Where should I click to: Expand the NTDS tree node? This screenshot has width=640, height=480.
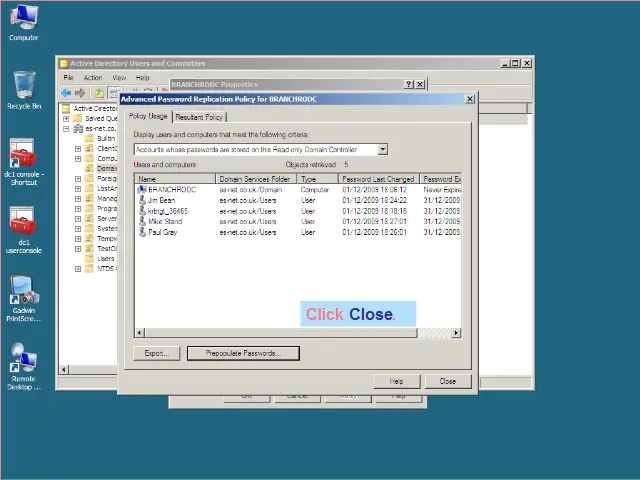pos(78,269)
